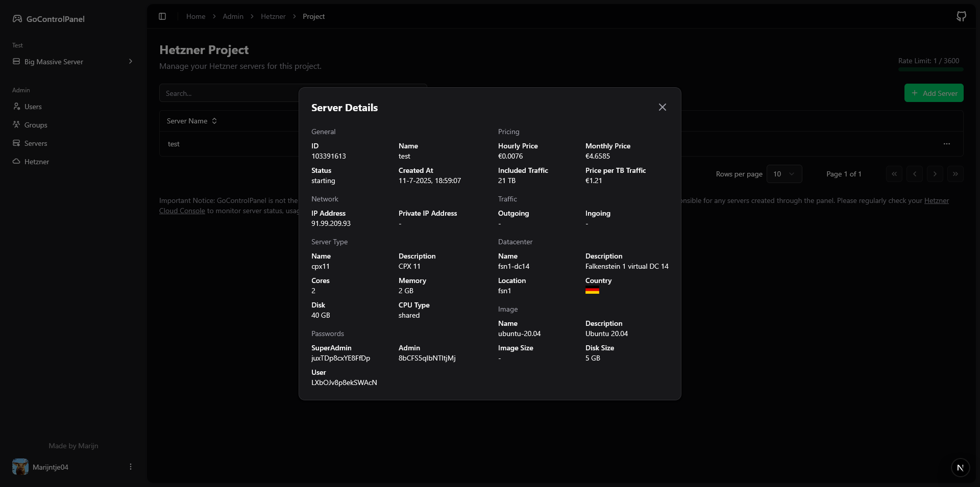
Task: Open the Next.js dev tools N badge
Action: click(x=960, y=468)
